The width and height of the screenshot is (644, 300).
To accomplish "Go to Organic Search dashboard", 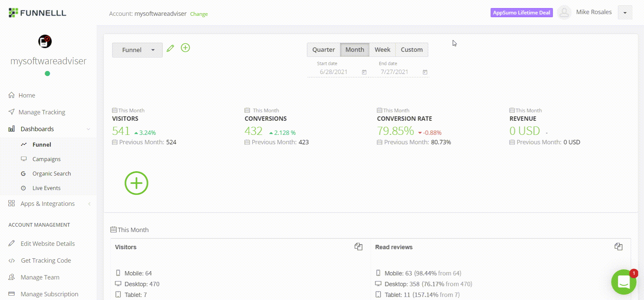I will coord(51,174).
